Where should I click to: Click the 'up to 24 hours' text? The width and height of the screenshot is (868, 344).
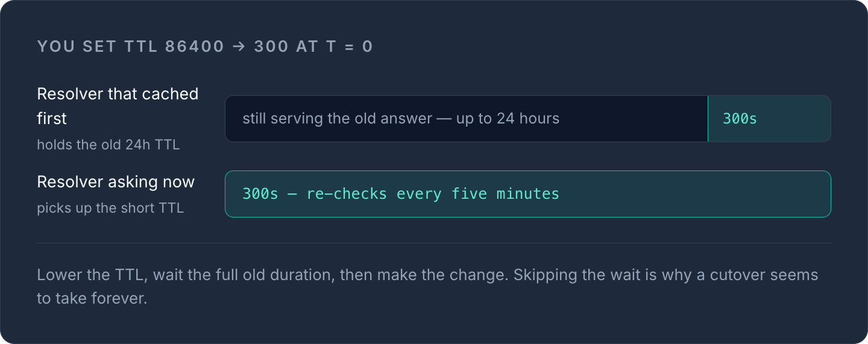[508, 119]
